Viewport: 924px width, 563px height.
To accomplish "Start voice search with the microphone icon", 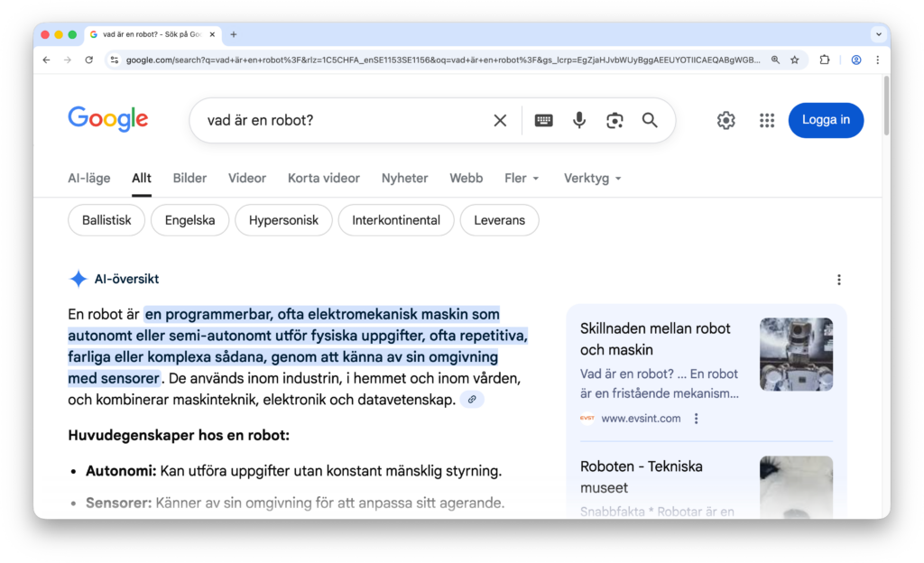I will (578, 119).
